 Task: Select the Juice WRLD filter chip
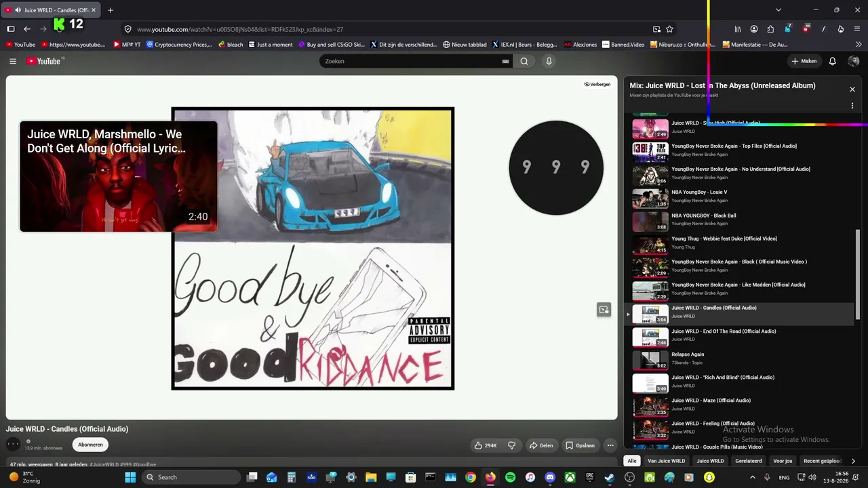tap(710, 461)
